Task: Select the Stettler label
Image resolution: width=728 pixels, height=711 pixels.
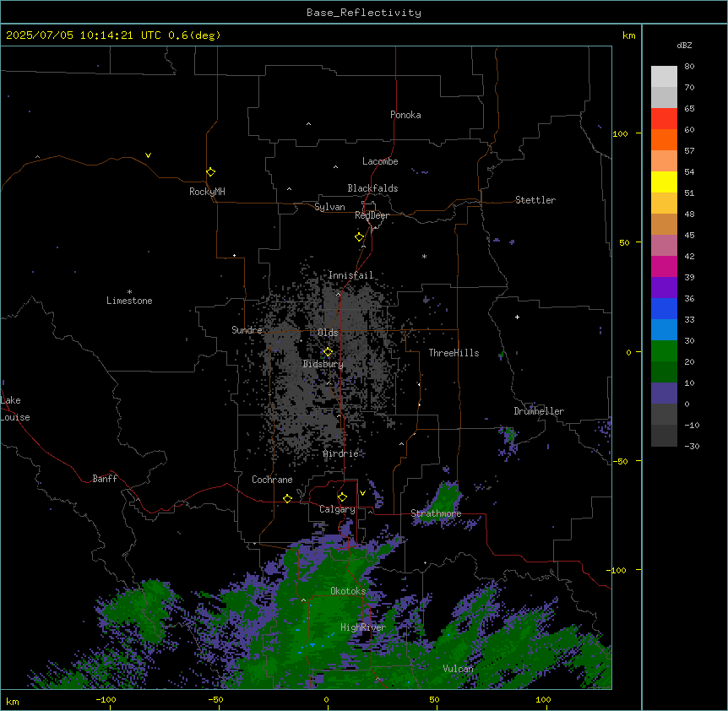Action: 535,200
